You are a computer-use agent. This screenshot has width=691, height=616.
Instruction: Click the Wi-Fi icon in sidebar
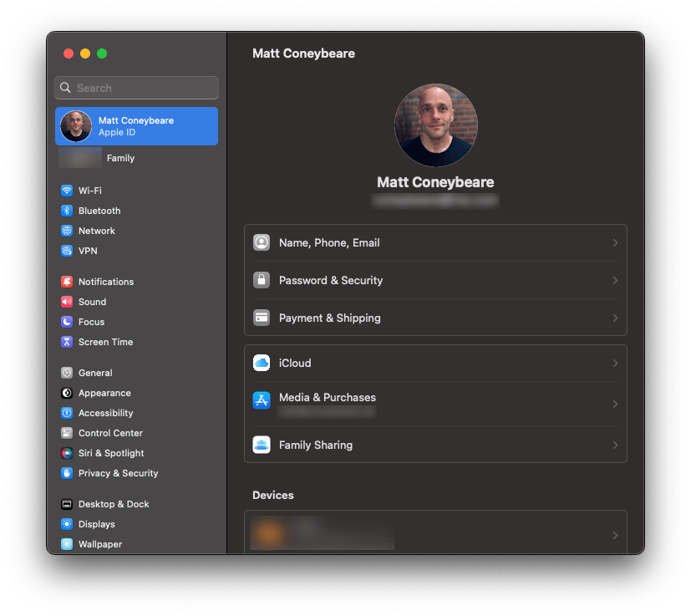[x=67, y=191]
